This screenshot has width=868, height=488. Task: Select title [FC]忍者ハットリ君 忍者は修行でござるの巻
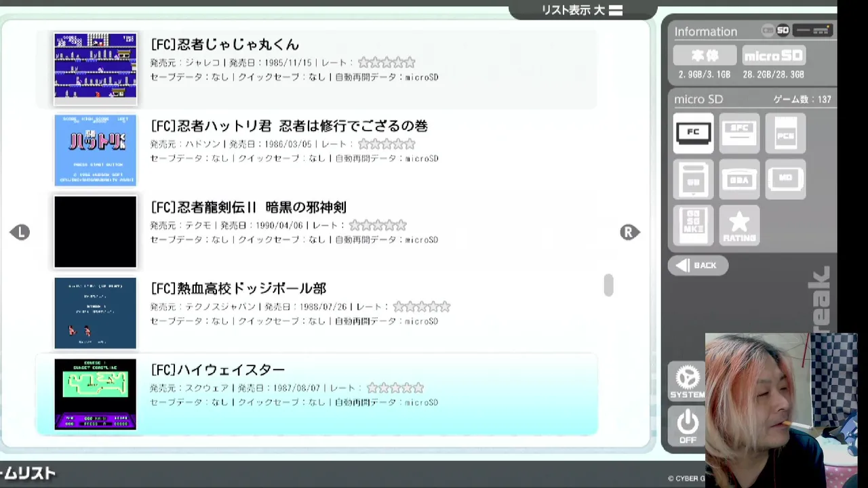click(x=289, y=126)
